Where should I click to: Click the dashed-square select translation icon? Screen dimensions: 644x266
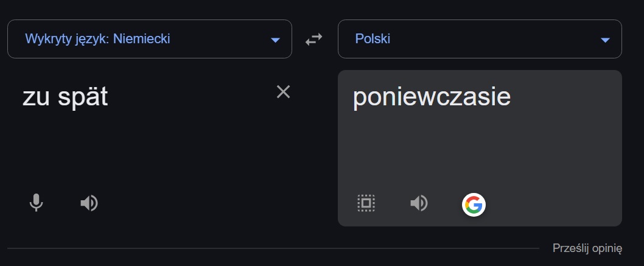pos(366,203)
